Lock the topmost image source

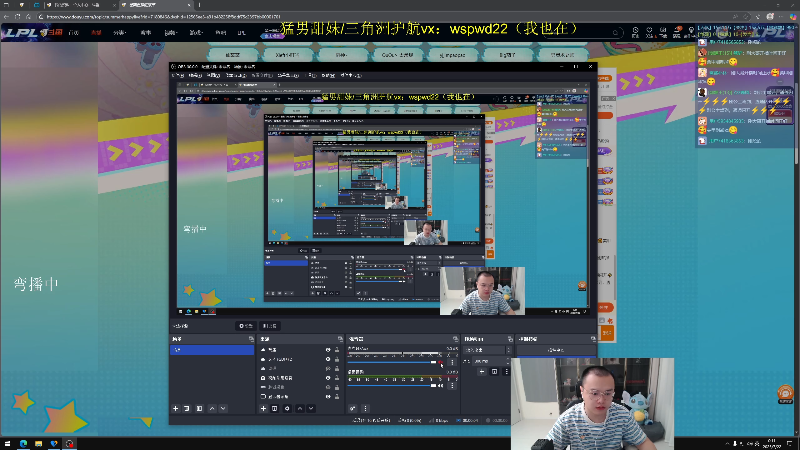tap(337, 350)
